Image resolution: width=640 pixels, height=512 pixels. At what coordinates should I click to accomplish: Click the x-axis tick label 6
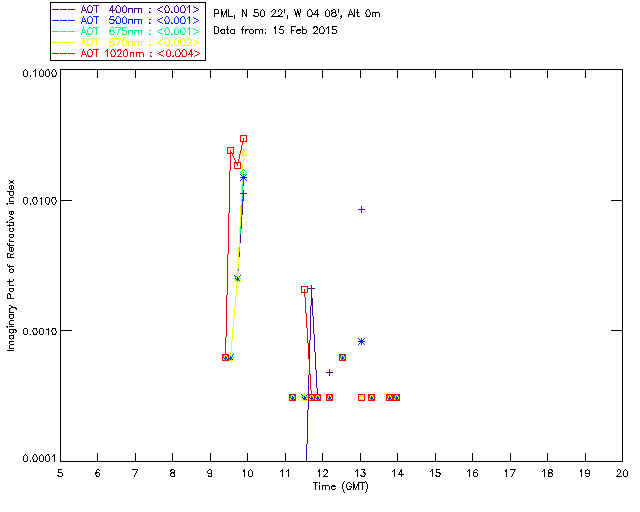coord(98,473)
